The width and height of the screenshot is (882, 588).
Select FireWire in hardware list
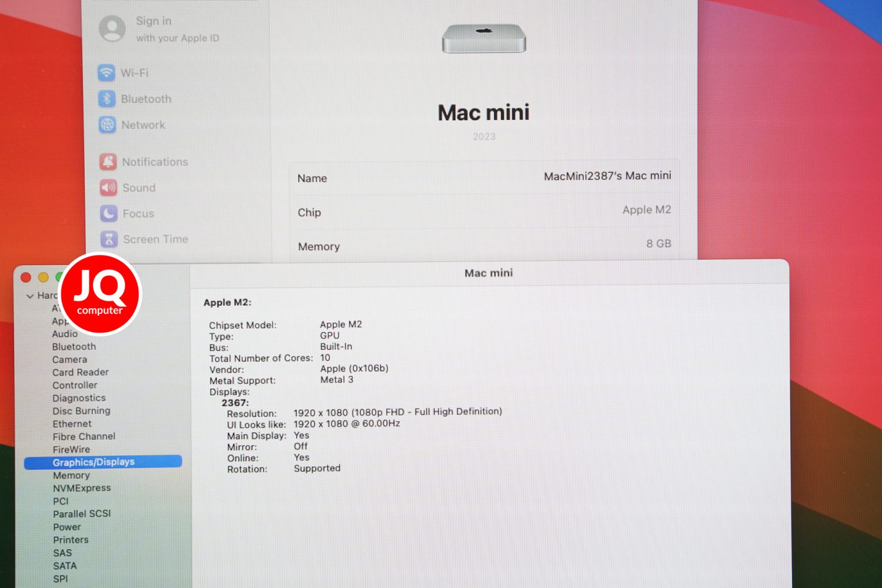pos(71,450)
